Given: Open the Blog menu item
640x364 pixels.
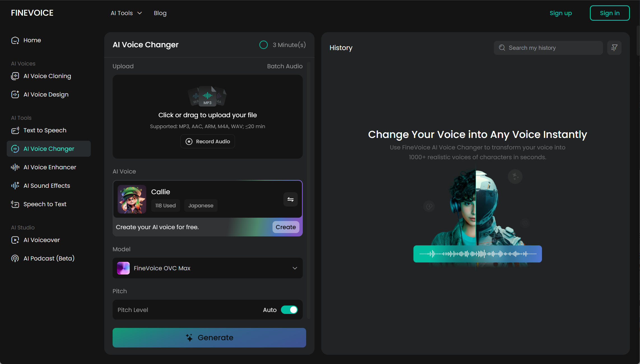Looking at the screenshot, I should [160, 13].
